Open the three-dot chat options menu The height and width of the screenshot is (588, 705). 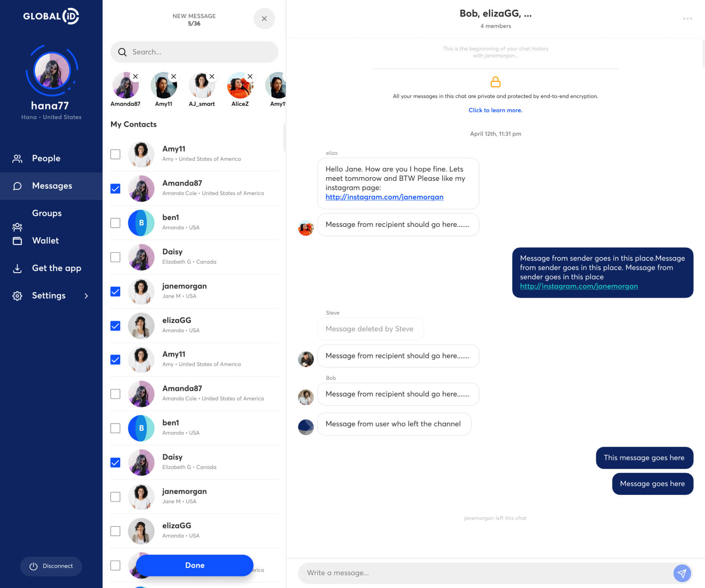687,19
